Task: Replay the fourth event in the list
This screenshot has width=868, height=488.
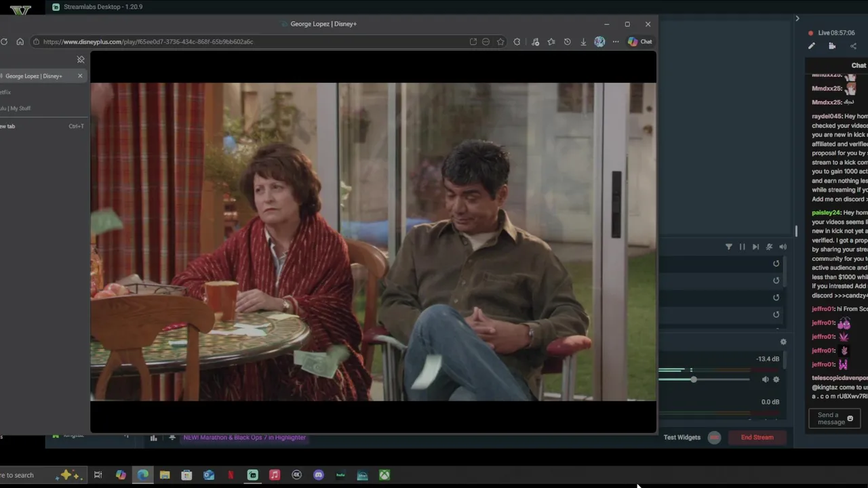Action: [776, 314]
